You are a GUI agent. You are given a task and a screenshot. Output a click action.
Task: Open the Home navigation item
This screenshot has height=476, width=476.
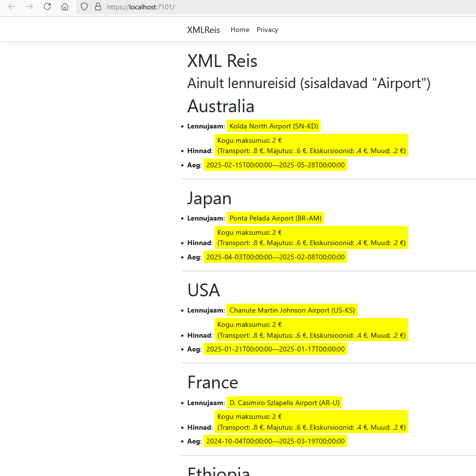[240, 30]
